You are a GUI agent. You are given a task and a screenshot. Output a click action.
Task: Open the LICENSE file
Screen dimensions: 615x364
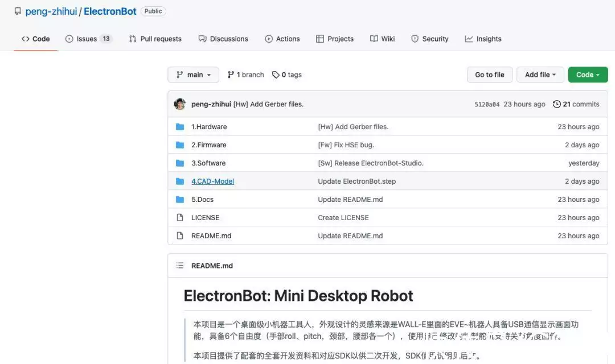click(205, 217)
